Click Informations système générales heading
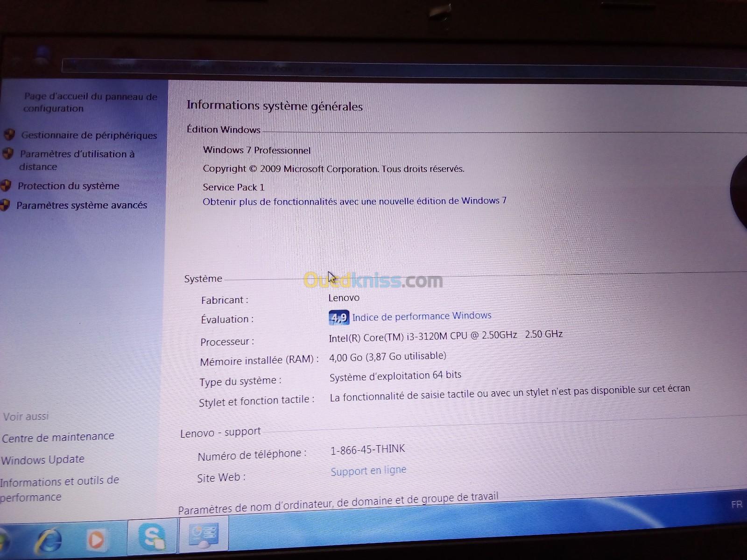The image size is (747, 560). [x=275, y=106]
